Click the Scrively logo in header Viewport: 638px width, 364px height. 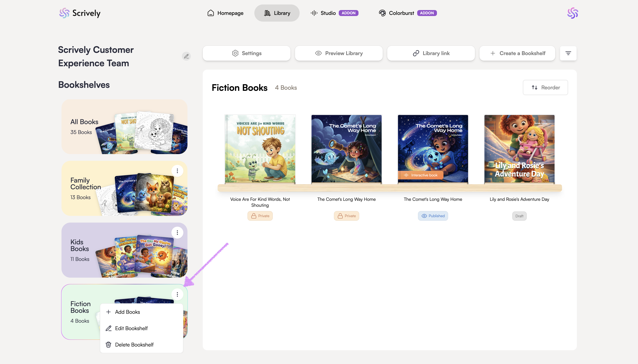(80, 13)
